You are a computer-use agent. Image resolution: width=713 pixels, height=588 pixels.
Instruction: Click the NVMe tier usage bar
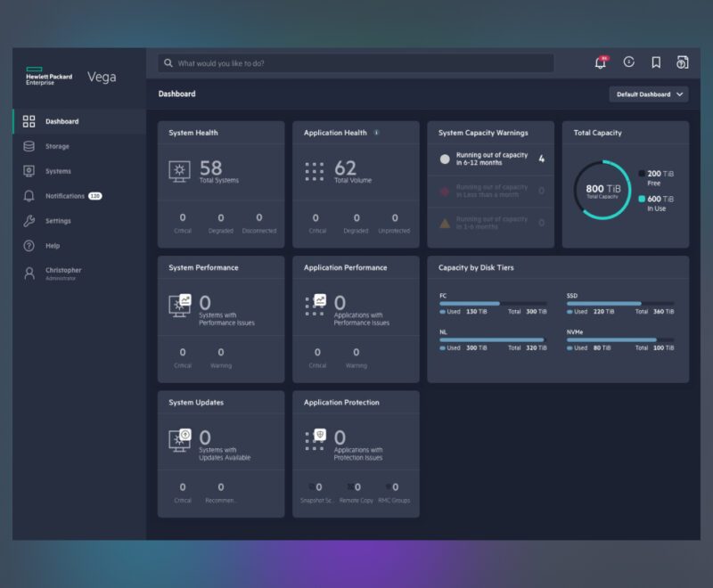click(x=620, y=340)
